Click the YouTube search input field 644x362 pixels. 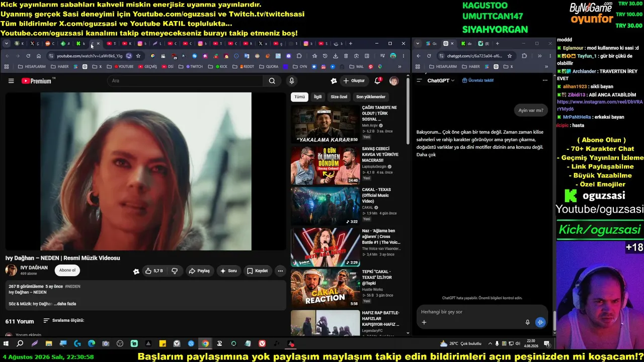pos(185,80)
